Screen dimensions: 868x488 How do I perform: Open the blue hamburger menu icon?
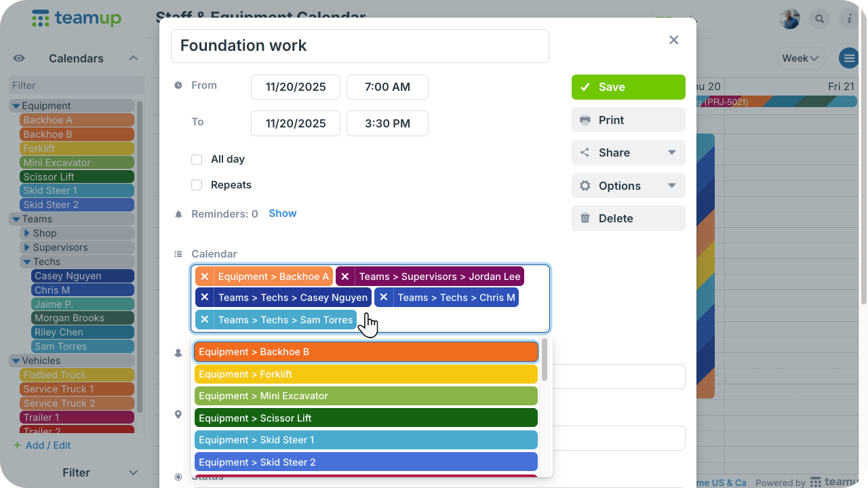coord(848,58)
